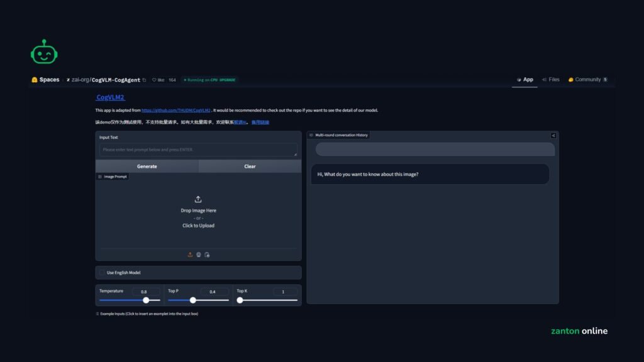
Task: Open the CogVLM2 heading link
Action: click(x=111, y=97)
